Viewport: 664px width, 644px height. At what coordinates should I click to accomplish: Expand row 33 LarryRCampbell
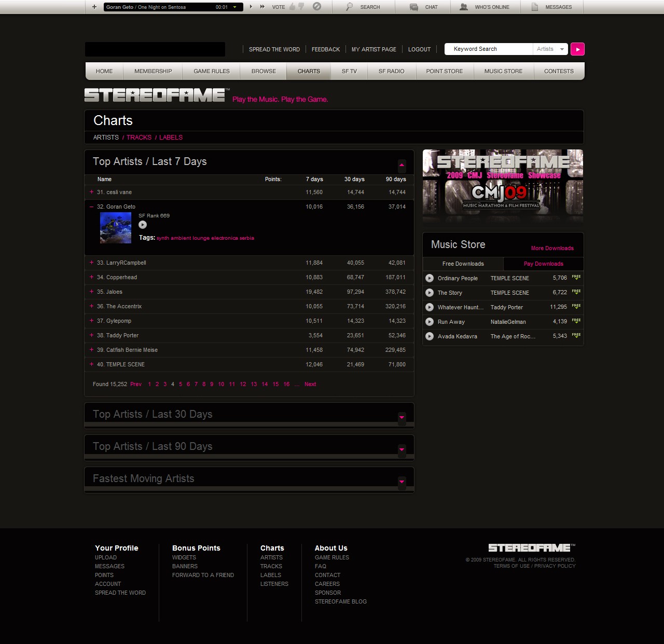click(x=92, y=263)
